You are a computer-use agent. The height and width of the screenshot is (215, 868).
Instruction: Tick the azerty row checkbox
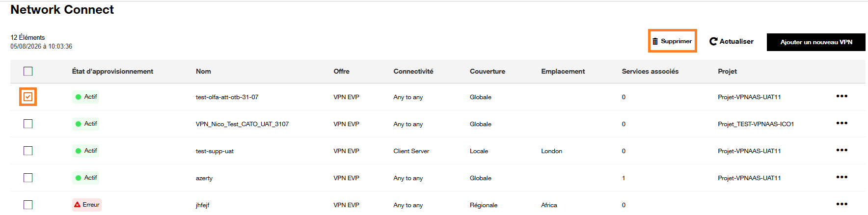(x=28, y=178)
